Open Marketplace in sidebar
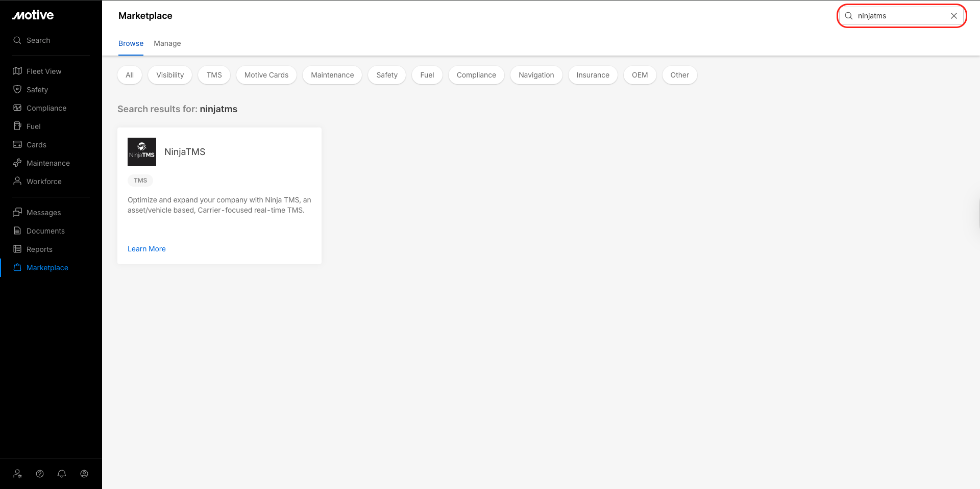This screenshot has height=489, width=980. pyautogui.click(x=47, y=268)
